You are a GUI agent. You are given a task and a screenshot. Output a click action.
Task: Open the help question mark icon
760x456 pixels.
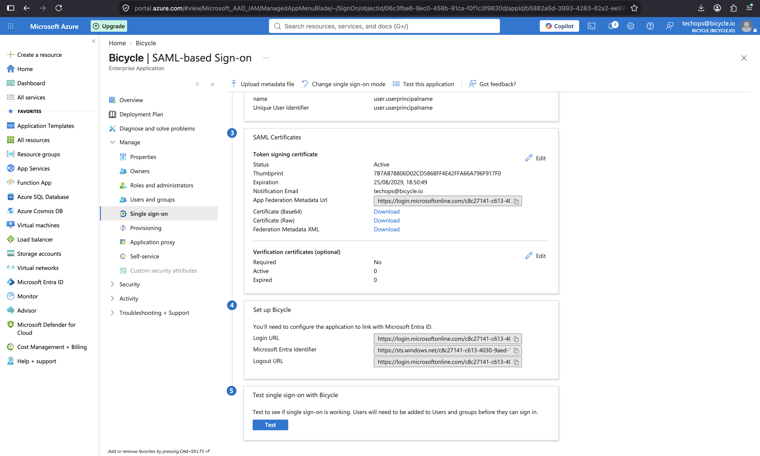point(650,26)
